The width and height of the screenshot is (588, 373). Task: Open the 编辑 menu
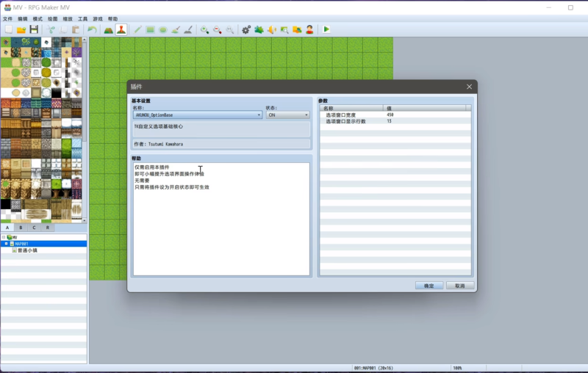23,19
